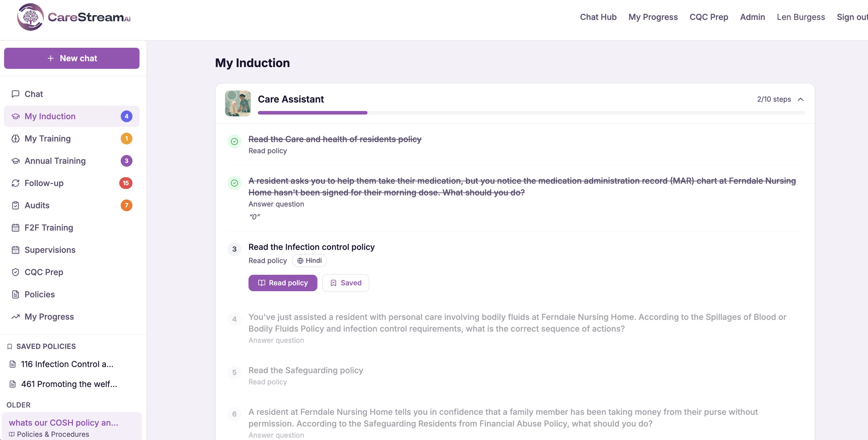This screenshot has width=868, height=440.
Task: Click the My Progress trend line icon
Action: (15, 316)
